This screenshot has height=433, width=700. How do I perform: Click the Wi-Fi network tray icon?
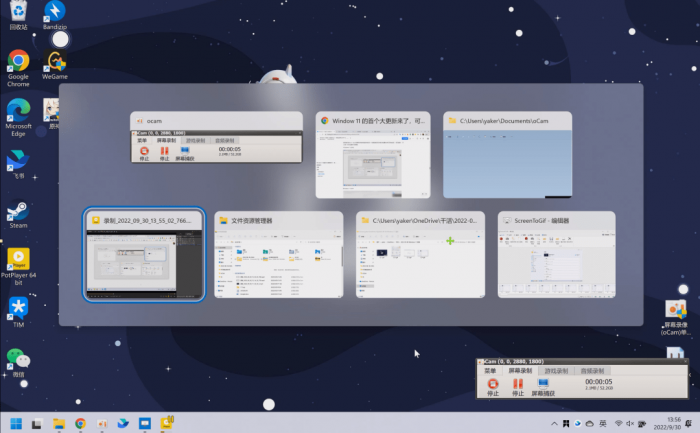(x=619, y=423)
